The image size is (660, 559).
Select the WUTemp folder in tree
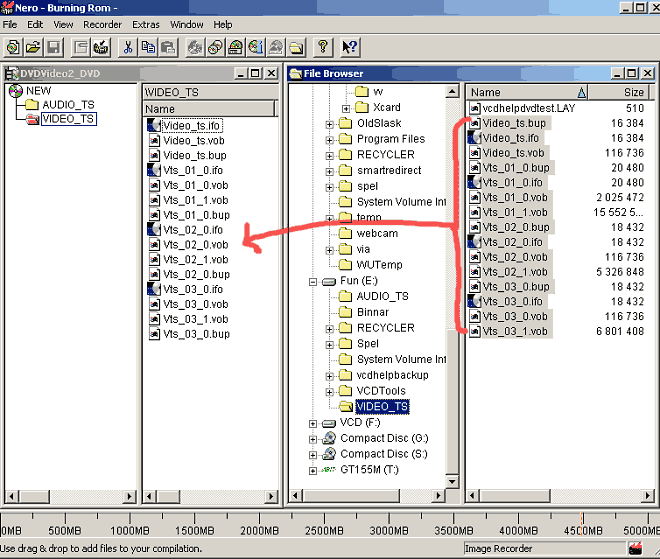(379, 265)
